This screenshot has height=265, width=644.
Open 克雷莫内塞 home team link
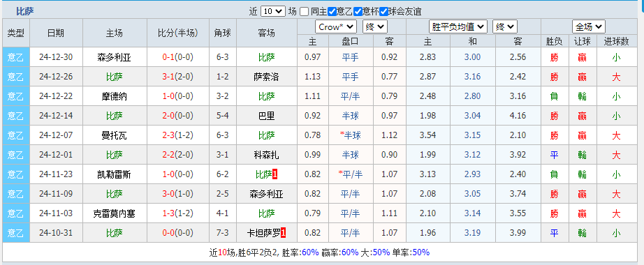pos(115,213)
